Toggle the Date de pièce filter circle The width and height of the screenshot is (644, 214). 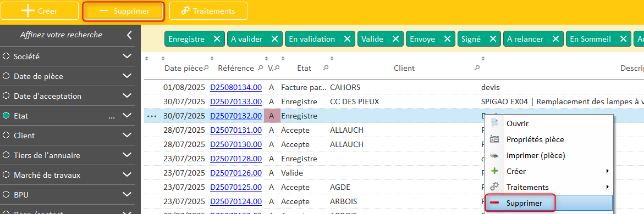pyautogui.click(x=5, y=76)
